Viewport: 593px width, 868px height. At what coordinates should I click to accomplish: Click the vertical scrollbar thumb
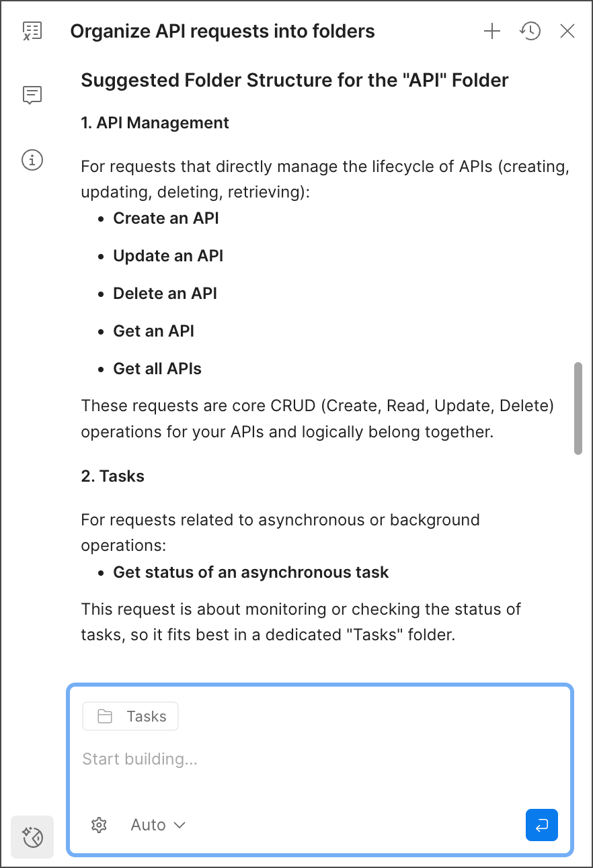pos(578,408)
